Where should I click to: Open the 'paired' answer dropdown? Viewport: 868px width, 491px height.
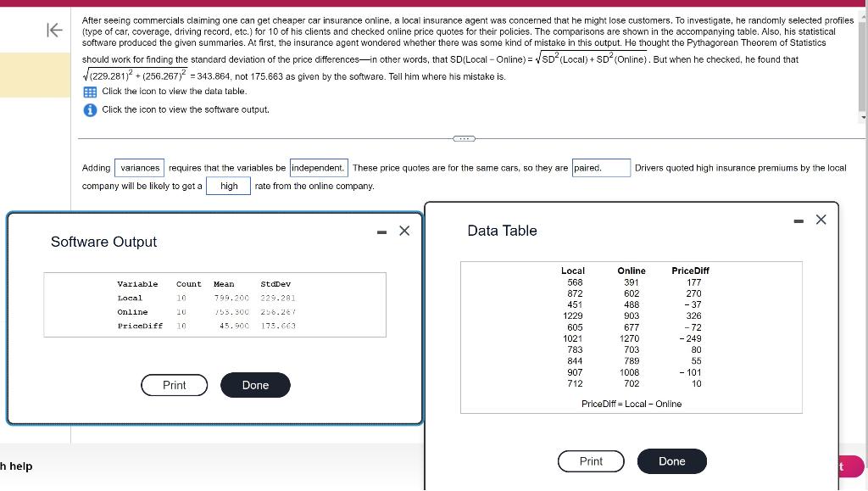point(602,168)
